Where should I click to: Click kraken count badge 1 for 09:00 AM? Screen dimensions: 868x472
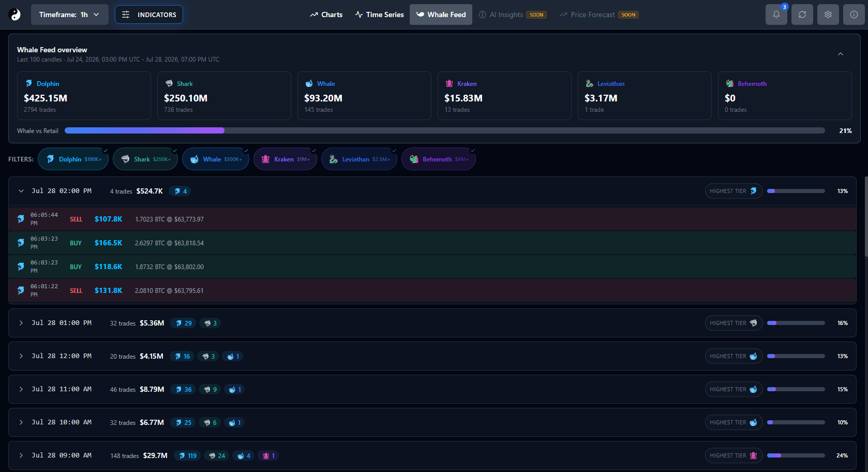tap(269, 455)
